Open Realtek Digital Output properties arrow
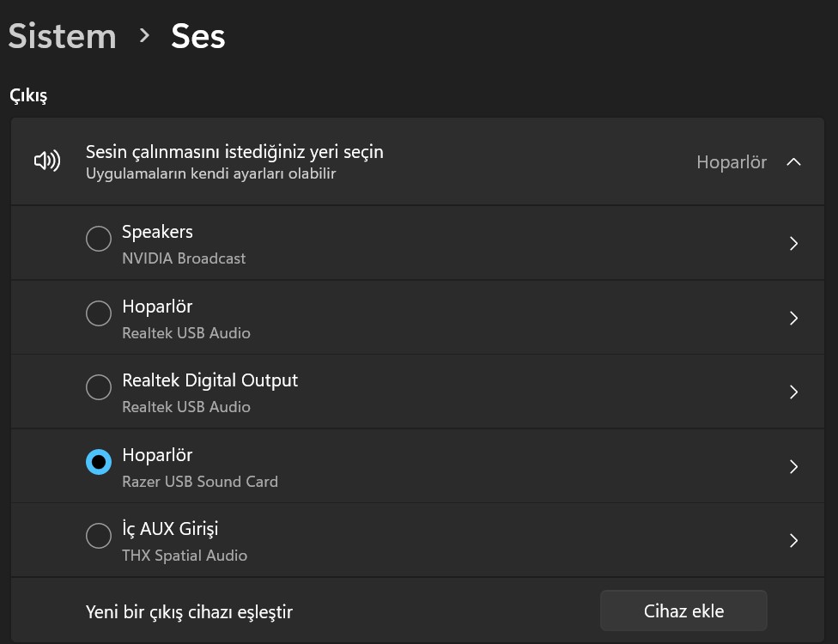The height and width of the screenshot is (644, 838). (x=793, y=392)
